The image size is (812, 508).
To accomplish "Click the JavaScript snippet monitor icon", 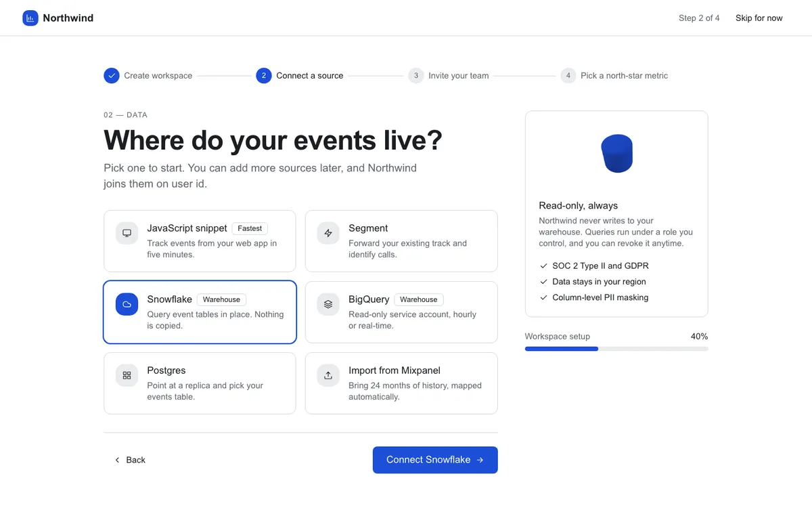I will (x=127, y=233).
